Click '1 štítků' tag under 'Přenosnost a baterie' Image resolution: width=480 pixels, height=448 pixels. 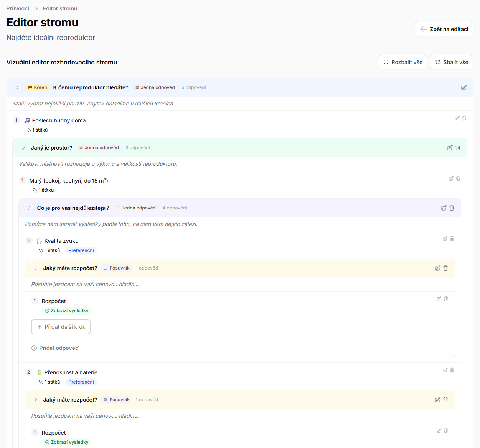click(x=49, y=382)
